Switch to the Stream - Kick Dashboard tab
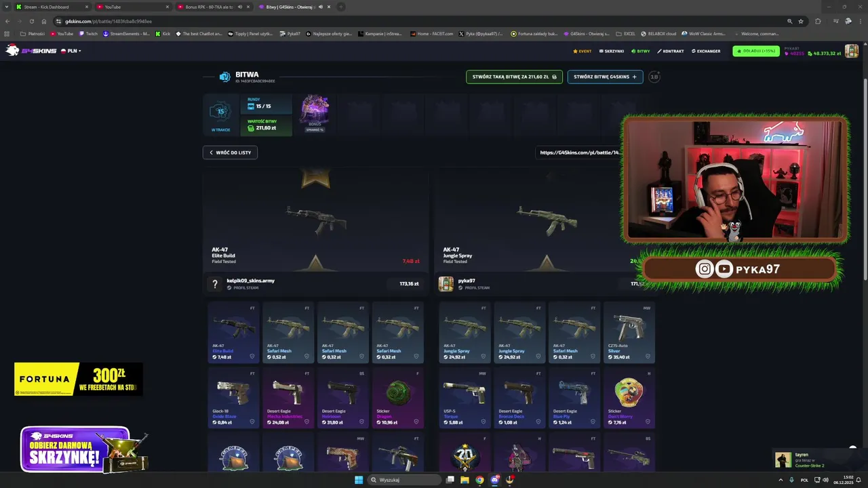868x488 pixels. [x=52, y=7]
